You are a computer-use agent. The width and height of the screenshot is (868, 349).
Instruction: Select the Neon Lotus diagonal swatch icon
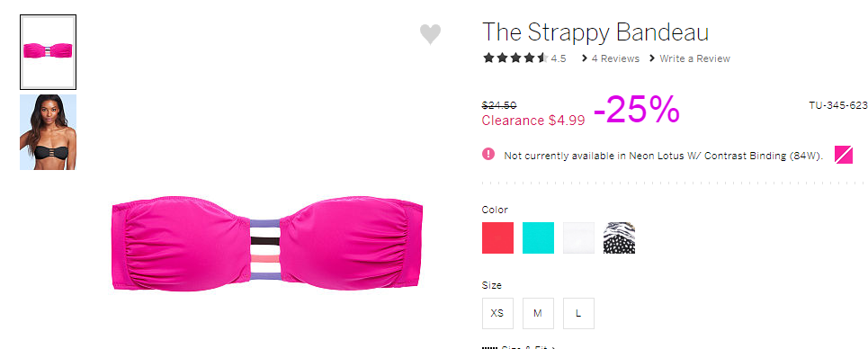pyautogui.click(x=844, y=155)
